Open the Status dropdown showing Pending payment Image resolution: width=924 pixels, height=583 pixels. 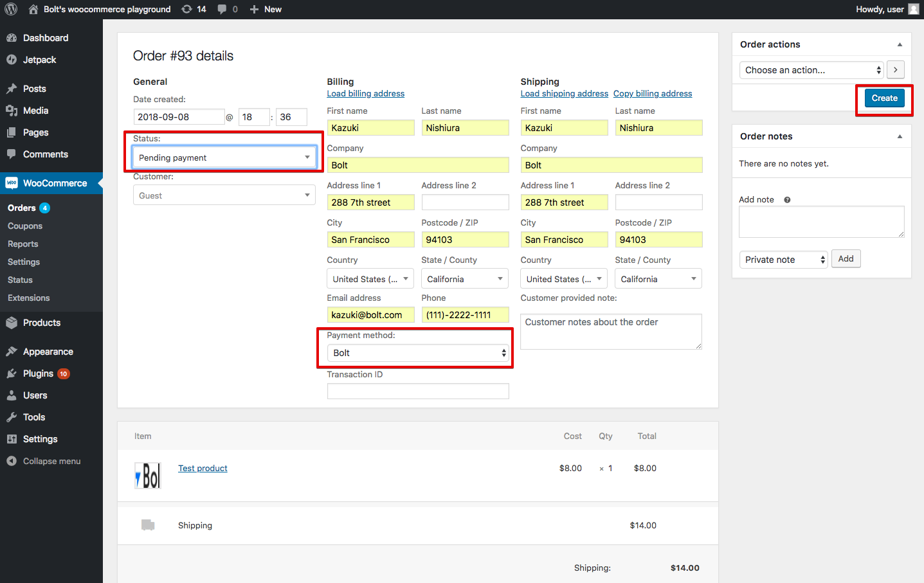tap(224, 157)
